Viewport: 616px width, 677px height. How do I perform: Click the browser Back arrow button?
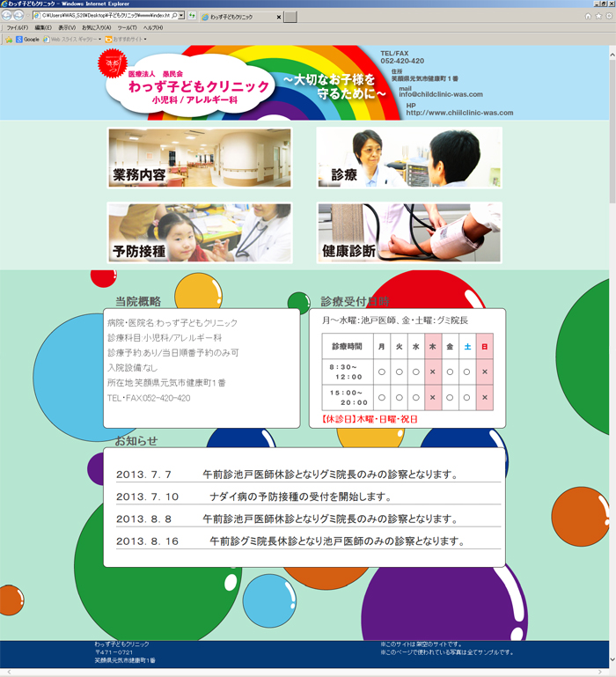(7, 16)
